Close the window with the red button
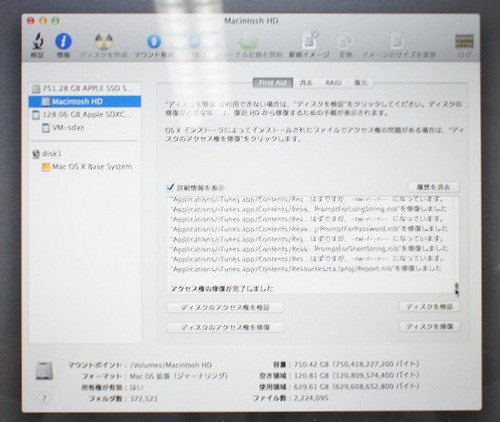 tap(31, 21)
